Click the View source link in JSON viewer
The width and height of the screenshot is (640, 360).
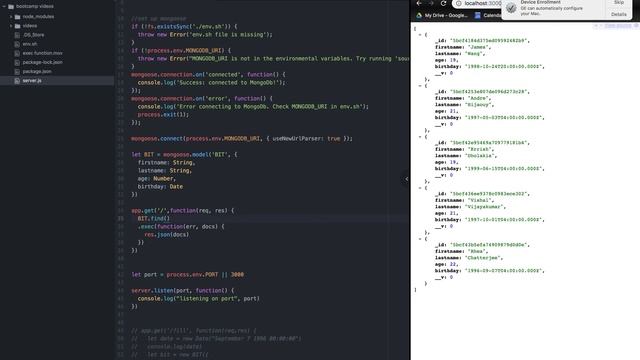coord(618,26)
